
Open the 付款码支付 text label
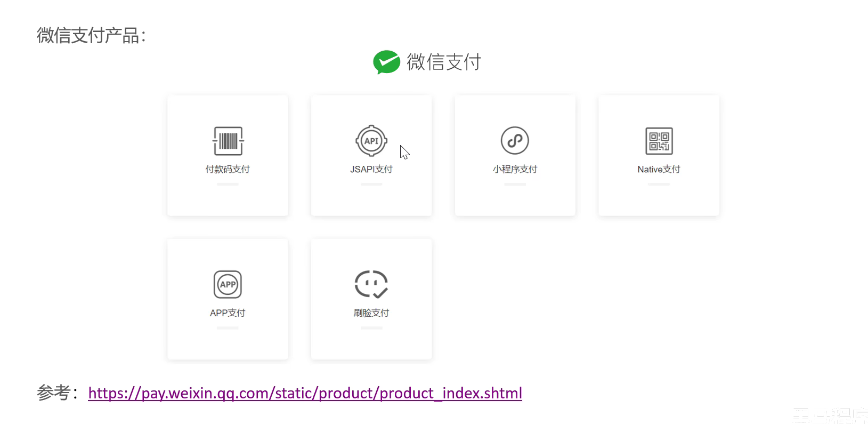click(x=228, y=169)
